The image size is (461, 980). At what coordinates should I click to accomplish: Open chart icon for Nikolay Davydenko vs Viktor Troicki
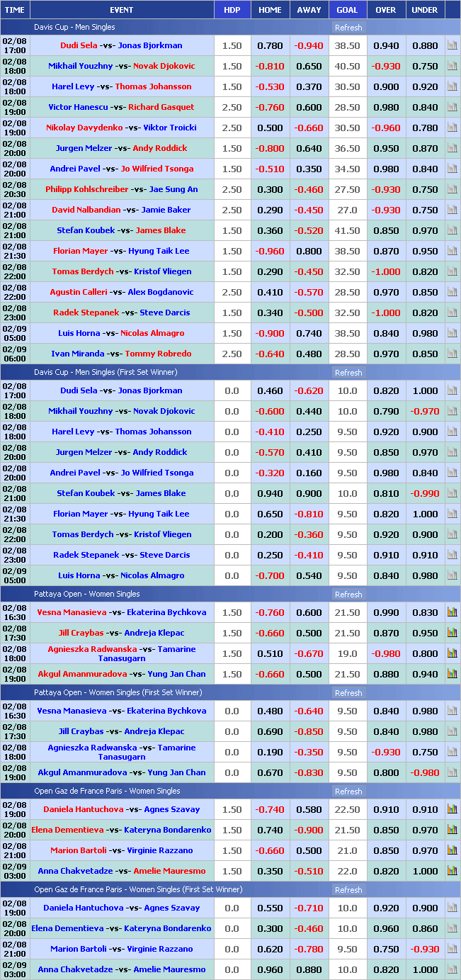click(452, 128)
